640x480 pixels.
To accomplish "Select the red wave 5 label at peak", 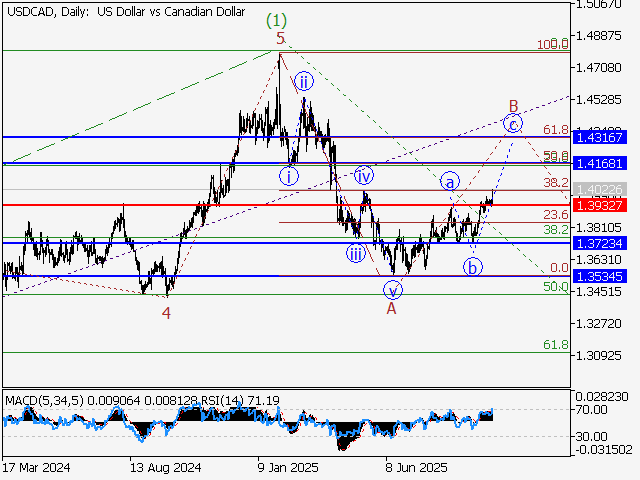I will pyautogui.click(x=281, y=39).
